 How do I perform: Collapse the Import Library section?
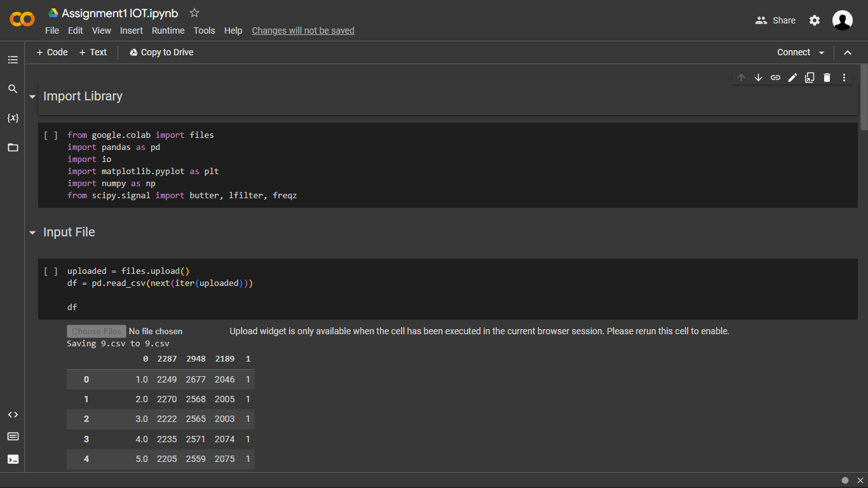click(x=32, y=97)
